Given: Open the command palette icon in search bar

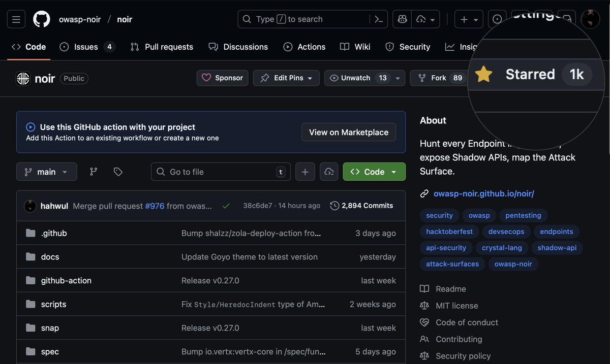Looking at the screenshot, I should click(x=378, y=19).
